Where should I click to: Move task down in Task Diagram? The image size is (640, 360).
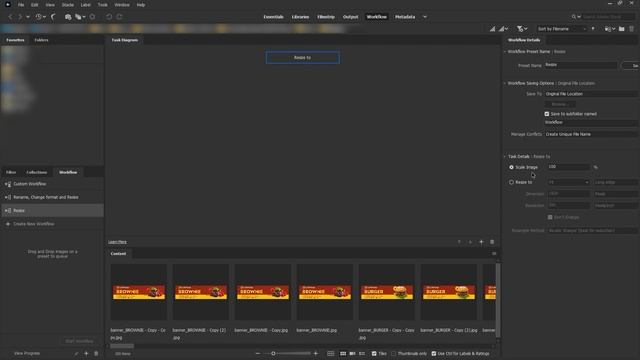pyautogui.click(x=470, y=242)
